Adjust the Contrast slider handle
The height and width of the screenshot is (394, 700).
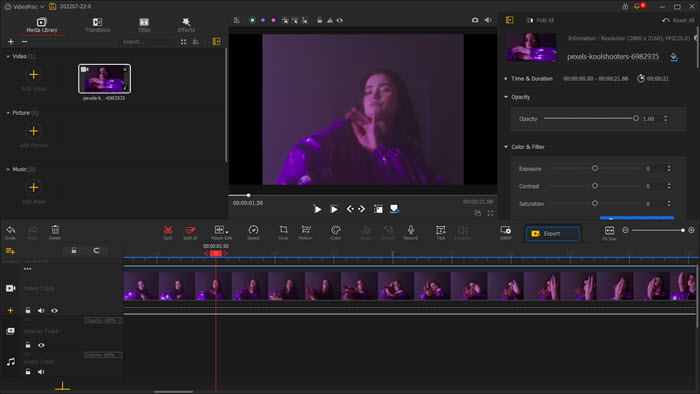(x=595, y=186)
